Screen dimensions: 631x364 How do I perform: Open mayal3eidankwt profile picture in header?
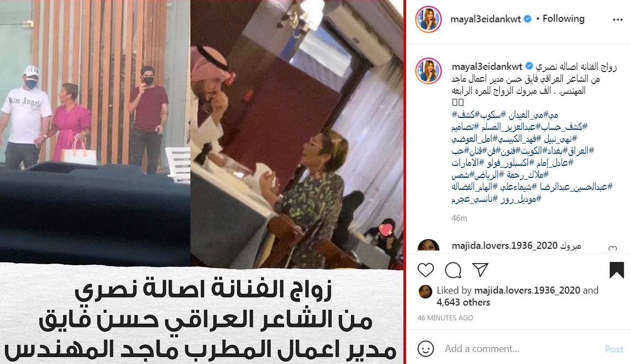click(428, 19)
